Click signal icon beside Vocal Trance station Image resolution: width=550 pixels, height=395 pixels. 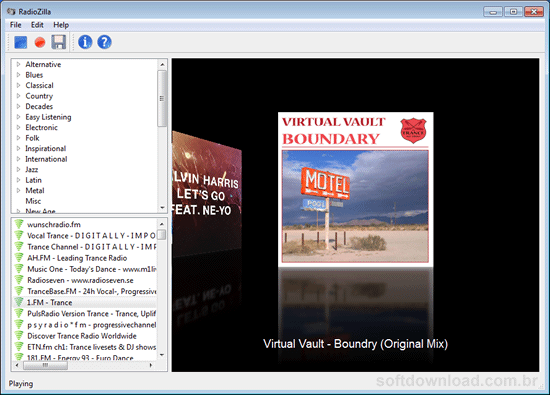19,235
